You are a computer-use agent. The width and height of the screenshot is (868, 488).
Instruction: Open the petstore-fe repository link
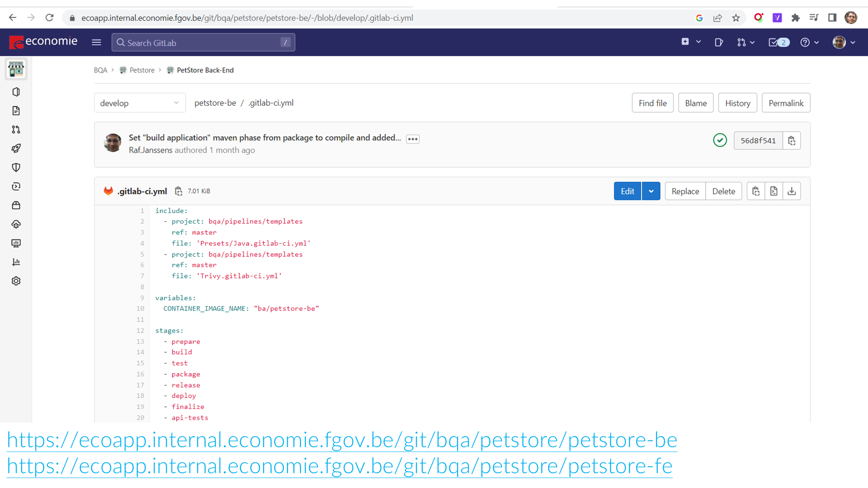pyautogui.click(x=339, y=466)
